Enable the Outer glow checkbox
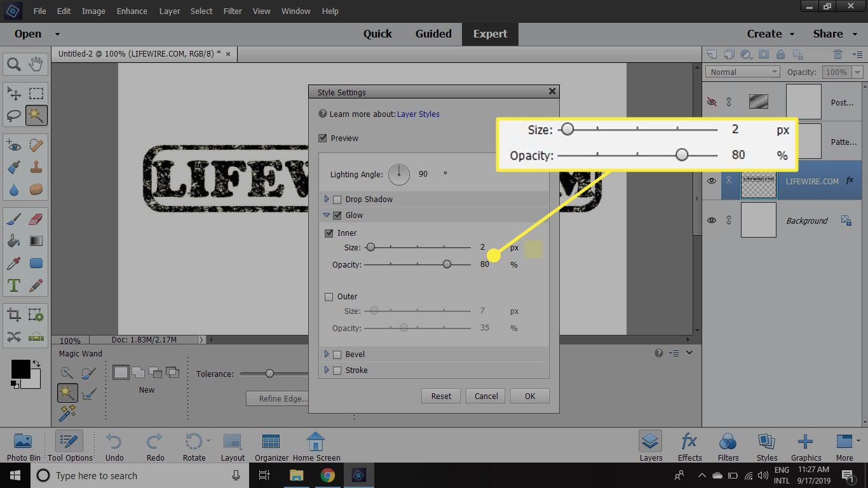 (x=329, y=297)
